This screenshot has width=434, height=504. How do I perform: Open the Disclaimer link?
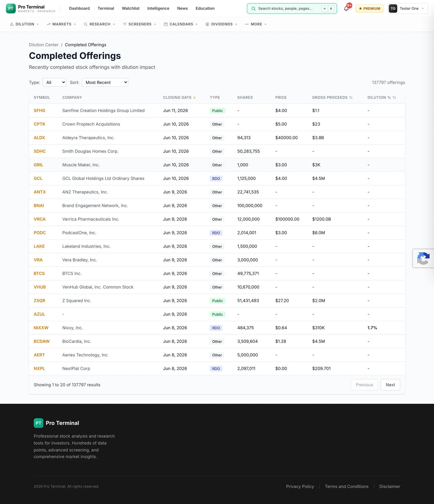coord(390,487)
